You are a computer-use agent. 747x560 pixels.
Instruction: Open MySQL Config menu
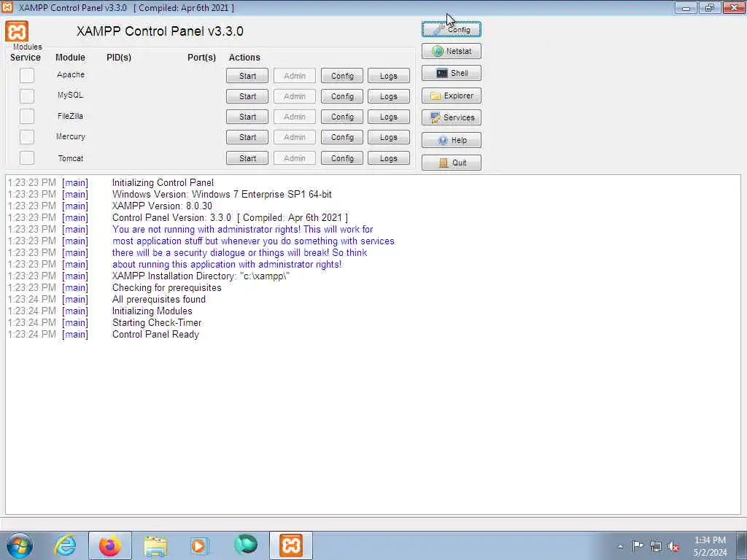coord(342,96)
